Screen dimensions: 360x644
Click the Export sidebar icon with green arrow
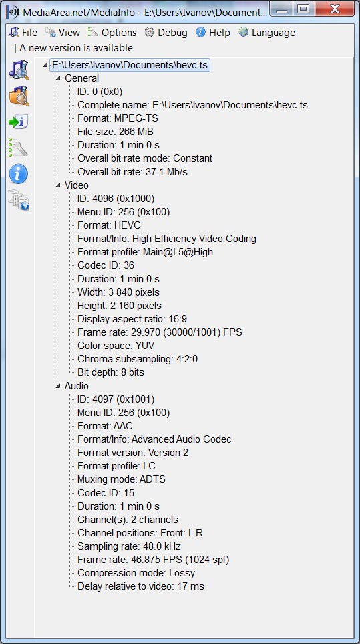point(19,122)
